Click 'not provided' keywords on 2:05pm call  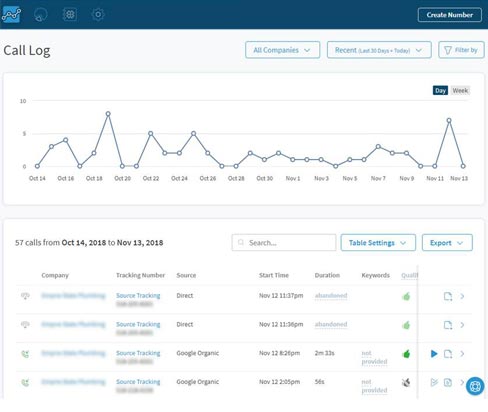(374, 386)
